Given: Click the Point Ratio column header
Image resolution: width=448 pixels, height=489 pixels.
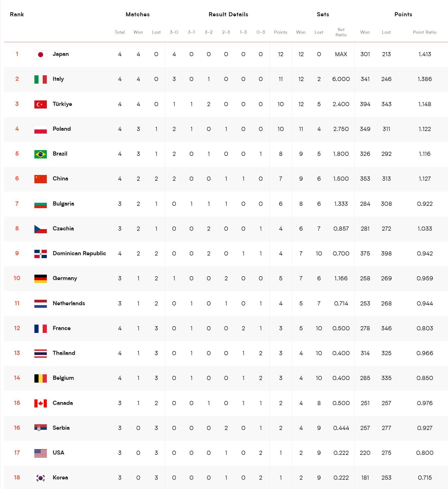Looking at the screenshot, I should [424, 32].
